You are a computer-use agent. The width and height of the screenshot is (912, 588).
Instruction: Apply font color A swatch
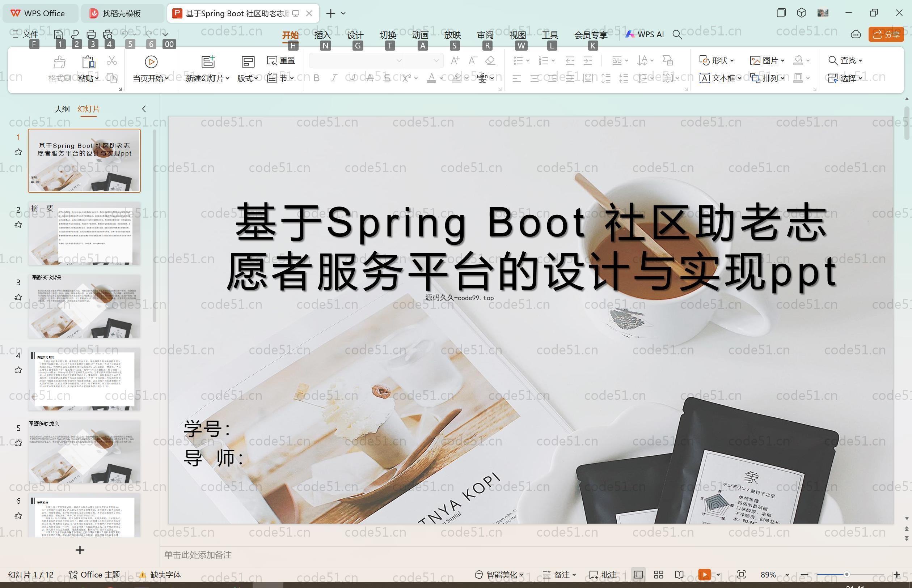(431, 78)
